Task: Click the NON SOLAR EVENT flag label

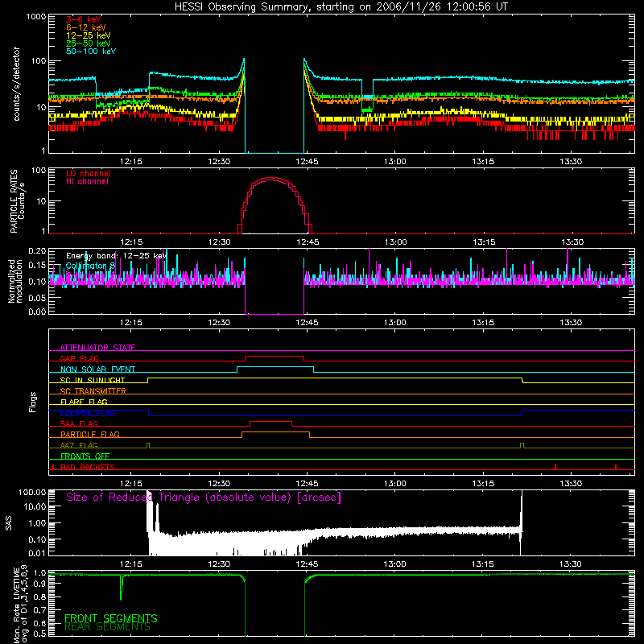Action: (x=97, y=369)
